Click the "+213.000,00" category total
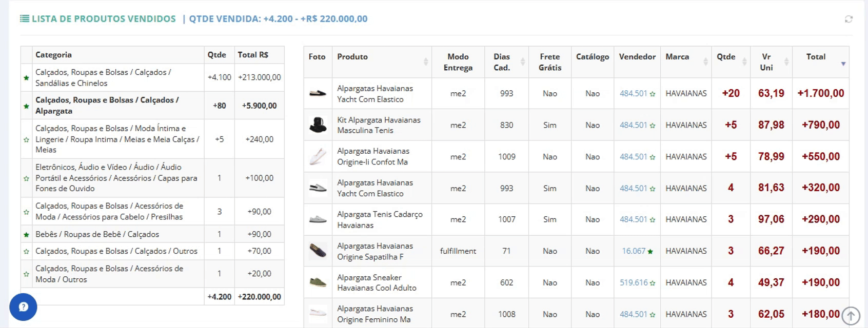Screen dimensions: 868x328 click(259, 77)
